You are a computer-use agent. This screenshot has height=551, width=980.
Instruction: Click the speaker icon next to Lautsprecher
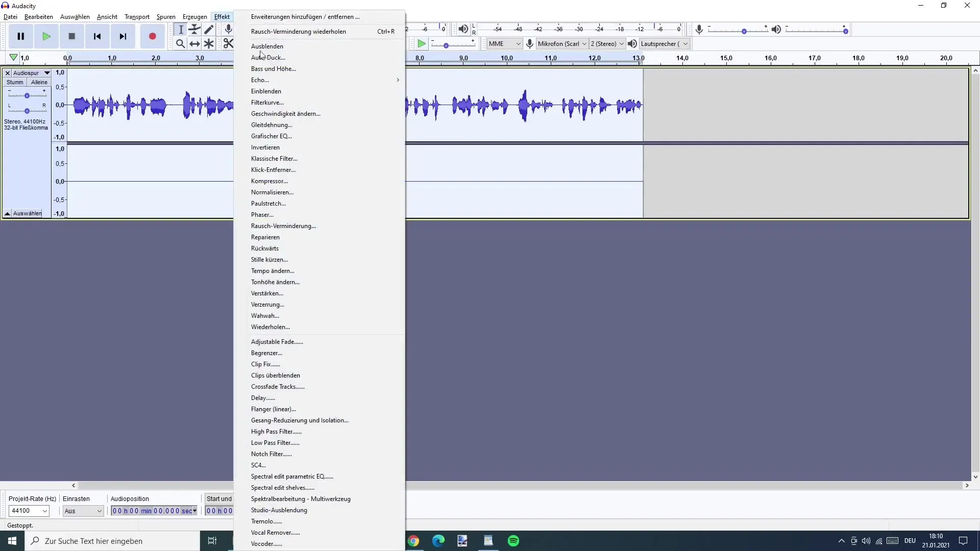(x=632, y=44)
